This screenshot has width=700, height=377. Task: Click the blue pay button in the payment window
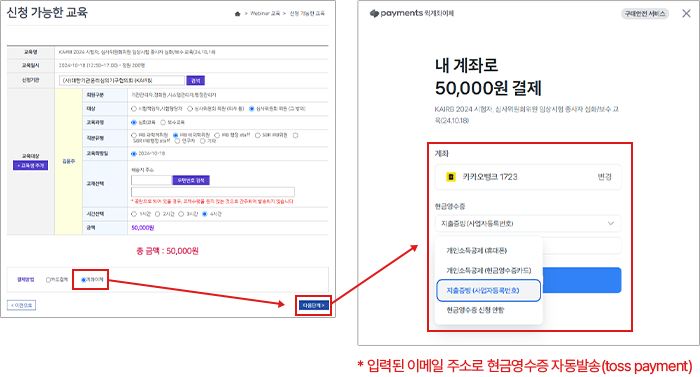581,280
